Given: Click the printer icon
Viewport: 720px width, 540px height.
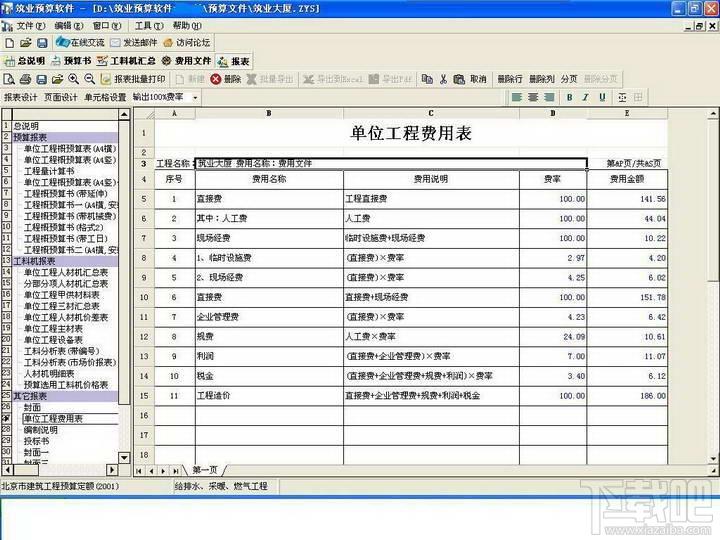Looking at the screenshot, I should (x=25, y=79).
